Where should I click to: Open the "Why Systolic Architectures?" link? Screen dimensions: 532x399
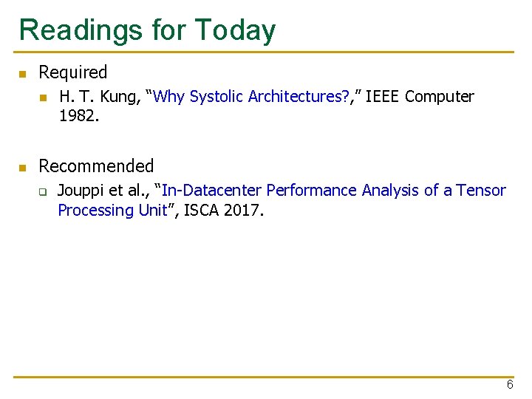[250, 97]
